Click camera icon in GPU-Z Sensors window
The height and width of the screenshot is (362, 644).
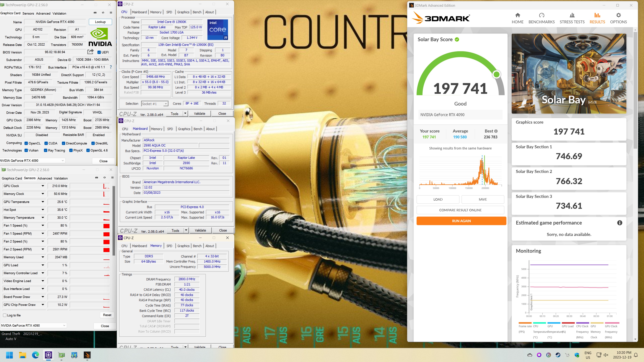click(96, 178)
